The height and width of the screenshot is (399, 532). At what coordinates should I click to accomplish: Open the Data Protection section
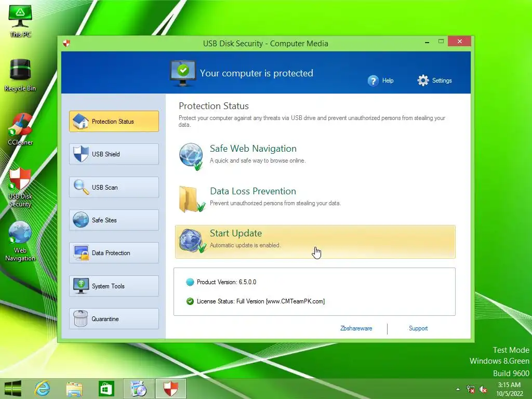[x=114, y=253]
